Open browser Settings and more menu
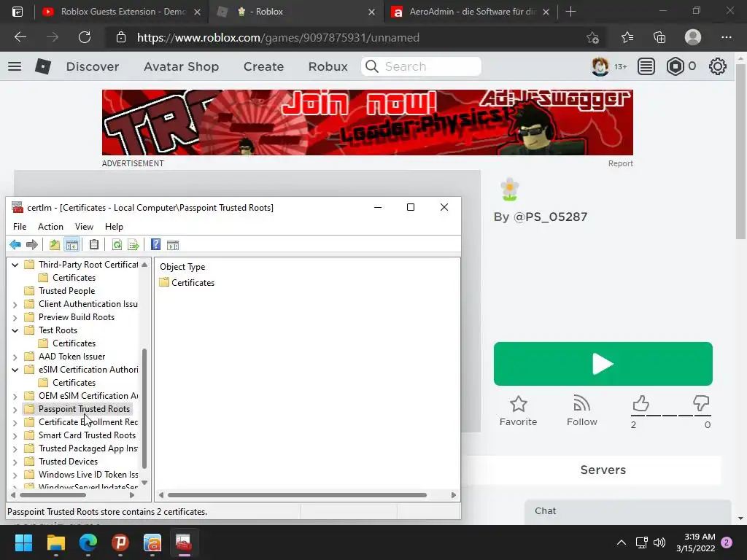The height and width of the screenshot is (560, 747). (726, 37)
